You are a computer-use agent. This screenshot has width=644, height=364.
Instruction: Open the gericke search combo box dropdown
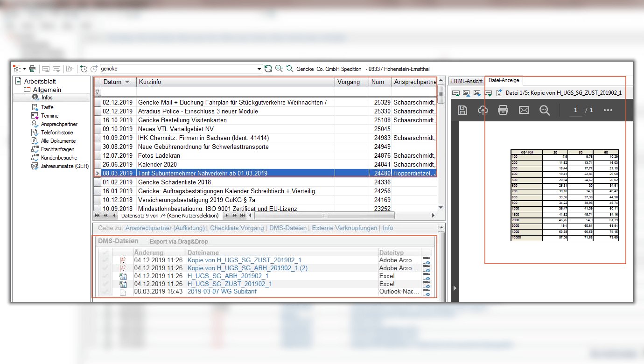260,69
